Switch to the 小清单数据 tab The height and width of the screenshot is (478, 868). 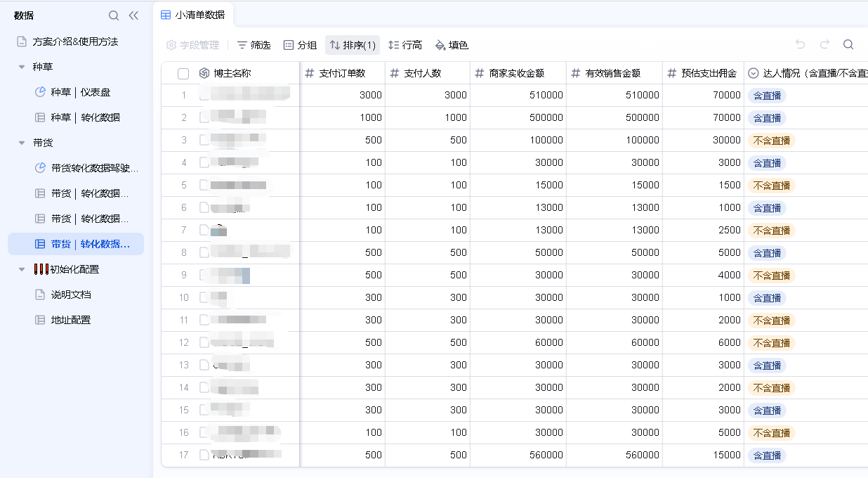pyautogui.click(x=192, y=15)
